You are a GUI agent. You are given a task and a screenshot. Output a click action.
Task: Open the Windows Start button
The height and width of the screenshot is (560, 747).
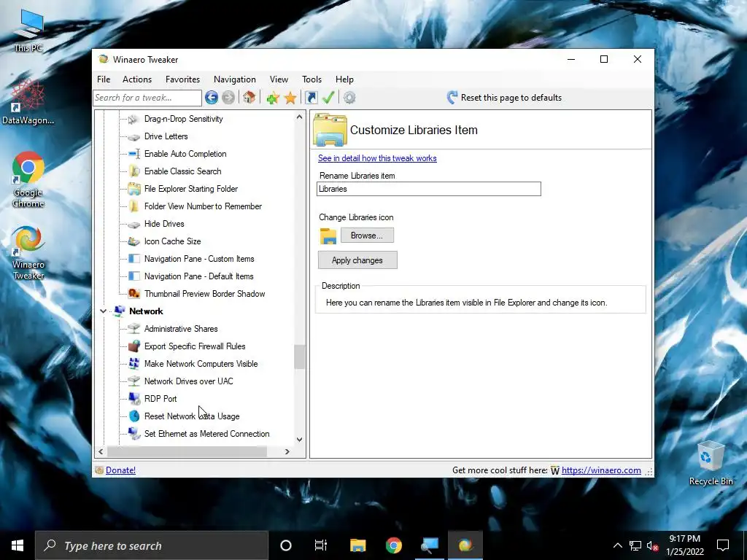(18, 545)
